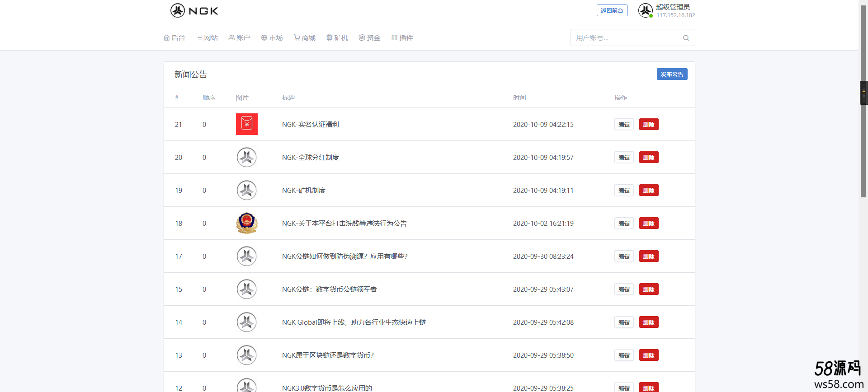Image resolution: width=868 pixels, height=392 pixels.
Task: Open thumbnail for NGK-矿机制度
Action: click(247, 190)
